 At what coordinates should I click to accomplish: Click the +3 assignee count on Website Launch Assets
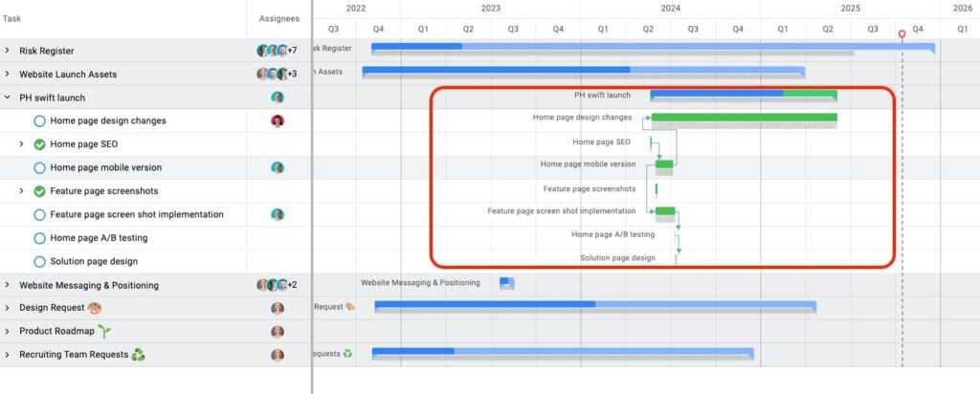292,74
